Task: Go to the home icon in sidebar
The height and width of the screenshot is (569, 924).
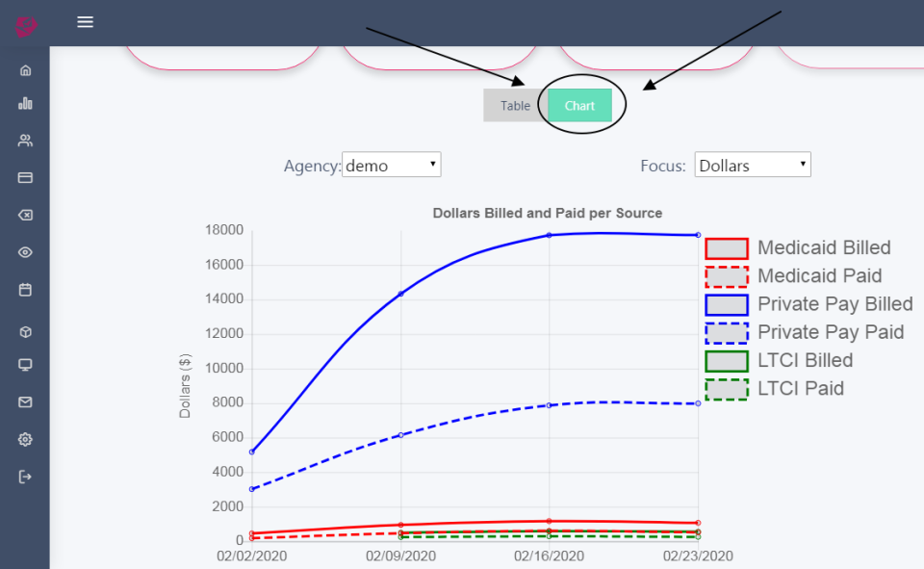Action: pyautogui.click(x=25, y=70)
